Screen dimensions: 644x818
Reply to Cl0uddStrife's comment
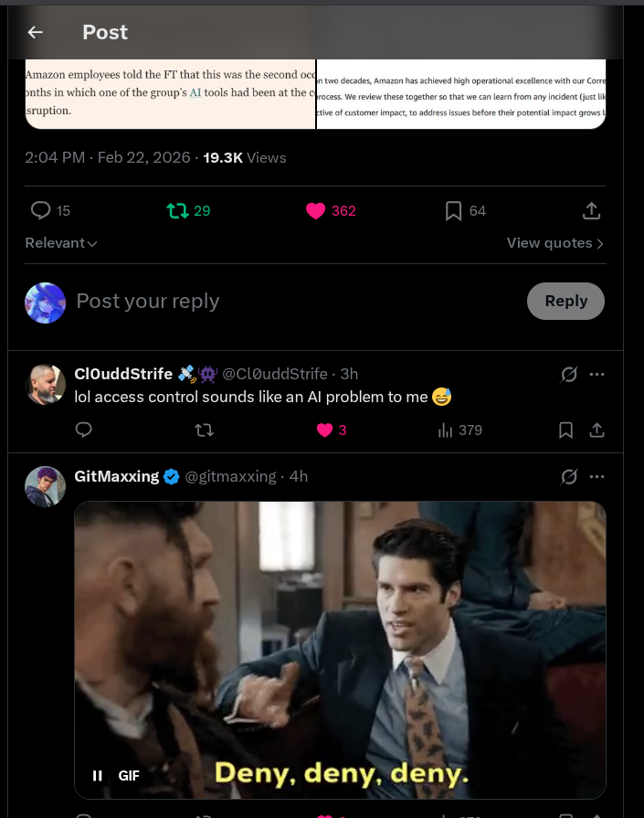coord(83,430)
